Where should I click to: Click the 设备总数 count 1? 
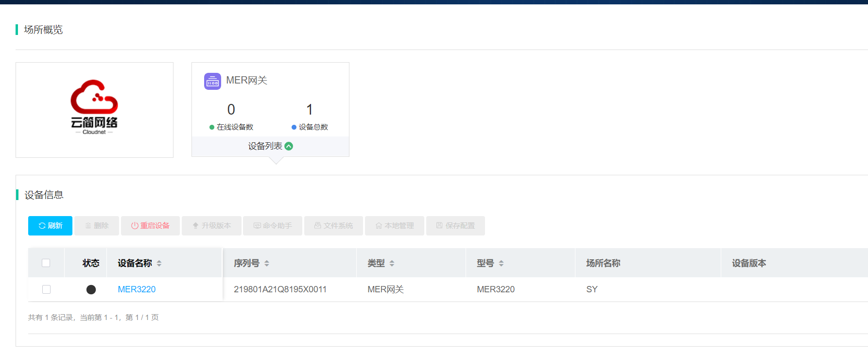coord(310,109)
